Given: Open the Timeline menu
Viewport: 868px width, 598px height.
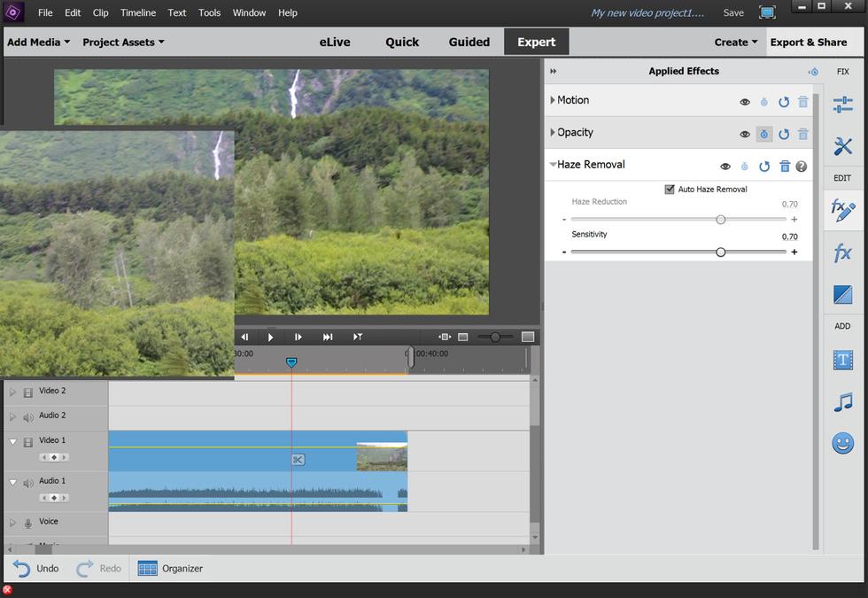Looking at the screenshot, I should click(137, 12).
